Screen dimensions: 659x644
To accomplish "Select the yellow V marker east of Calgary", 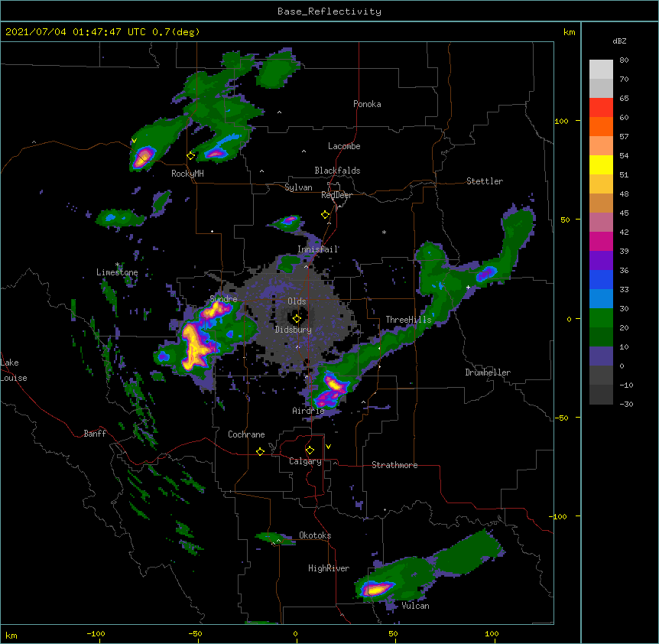I will (328, 447).
